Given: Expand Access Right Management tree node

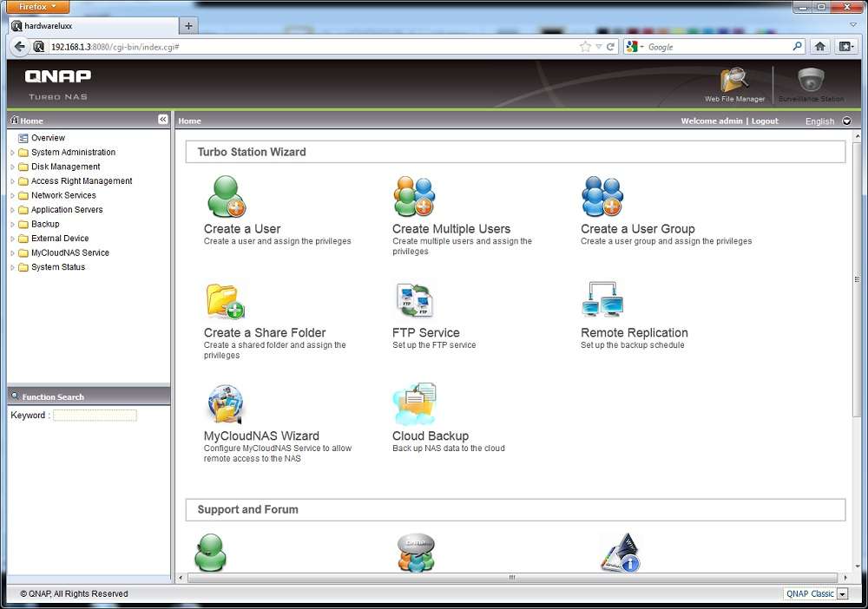Looking at the screenshot, I should pyautogui.click(x=12, y=181).
